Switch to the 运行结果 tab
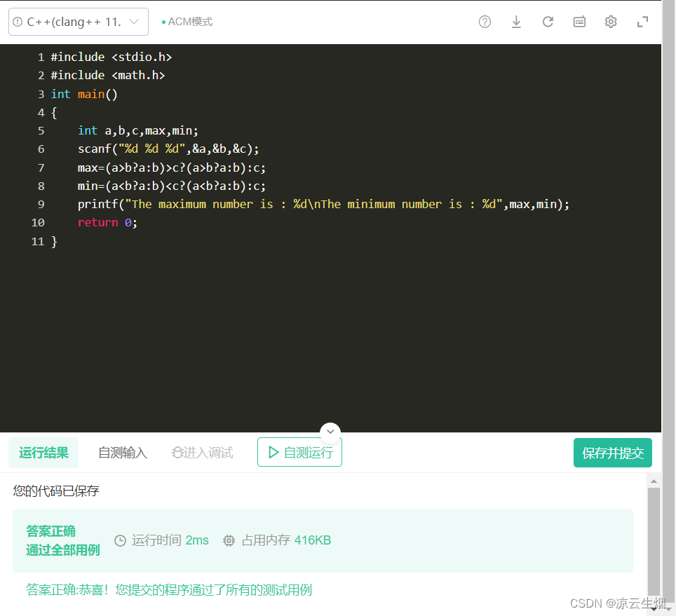 pos(43,452)
